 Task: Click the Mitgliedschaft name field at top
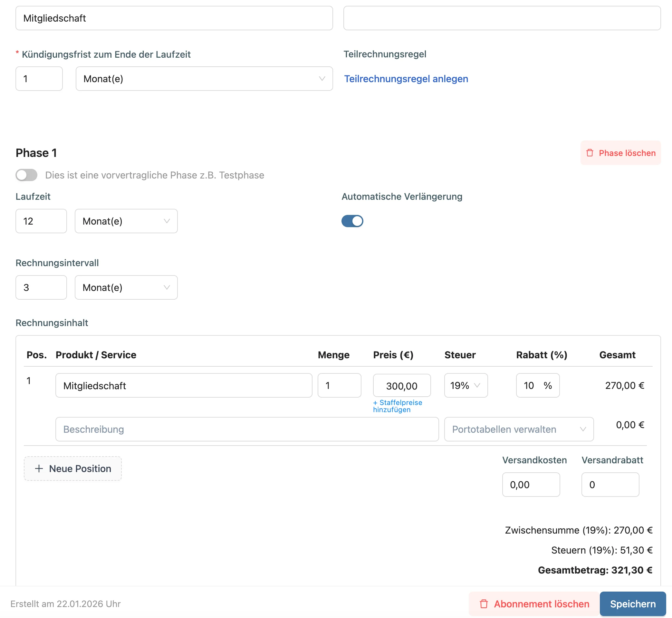coord(174,18)
